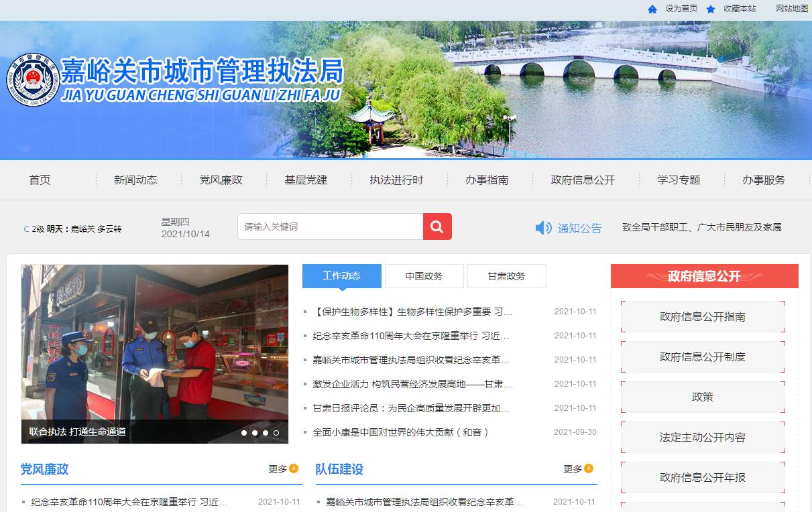Click the orange plus icon beside 队伍建设 更多
The image size is (812, 512).
[x=589, y=468]
